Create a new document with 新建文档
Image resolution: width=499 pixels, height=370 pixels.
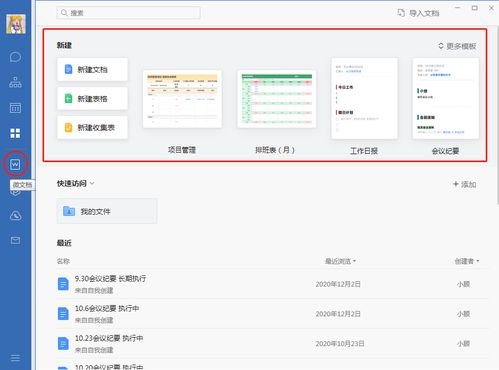tap(92, 69)
